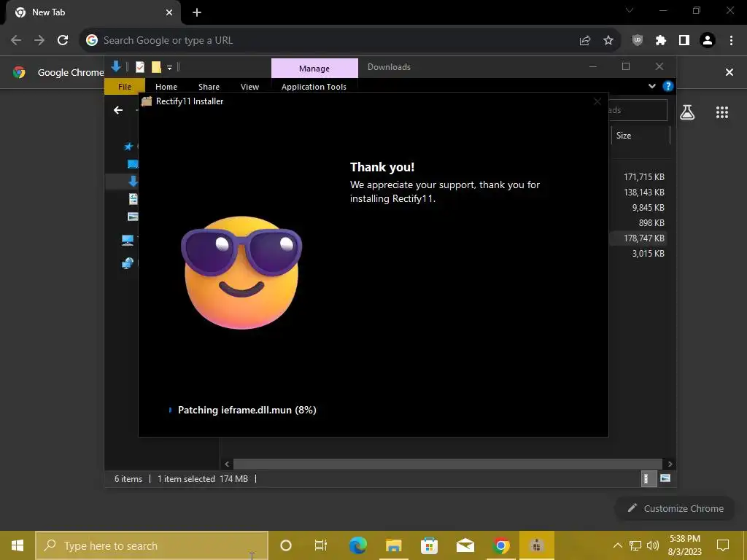Click scrollbar left arrow in Explorer

pos(227,464)
